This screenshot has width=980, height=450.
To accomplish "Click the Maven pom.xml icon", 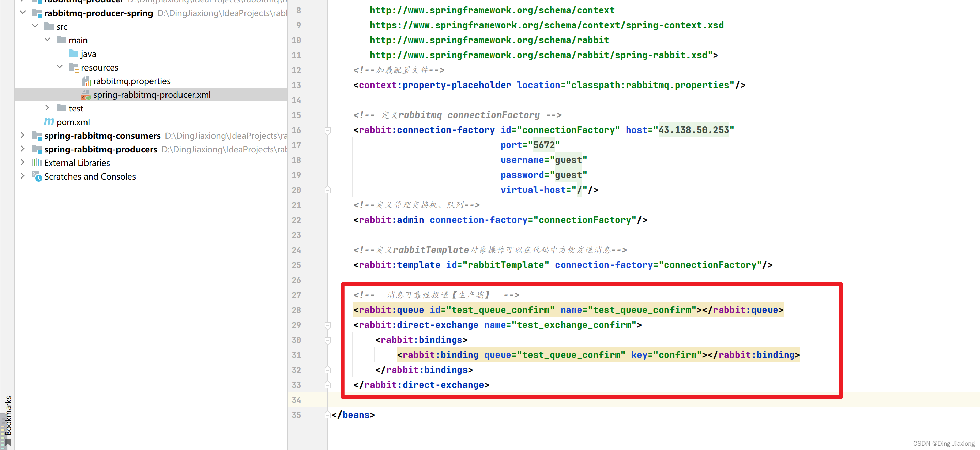I will 49,122.
